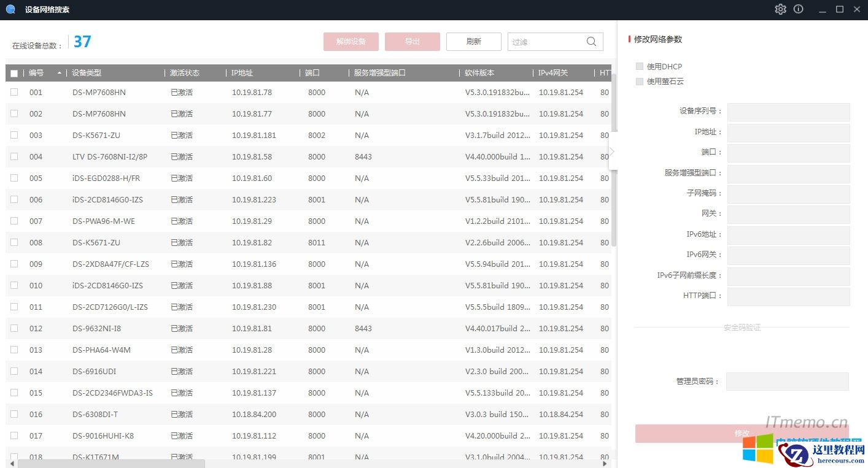Check the box for device 001
The image size is (868, 468).
coord(14,92)
